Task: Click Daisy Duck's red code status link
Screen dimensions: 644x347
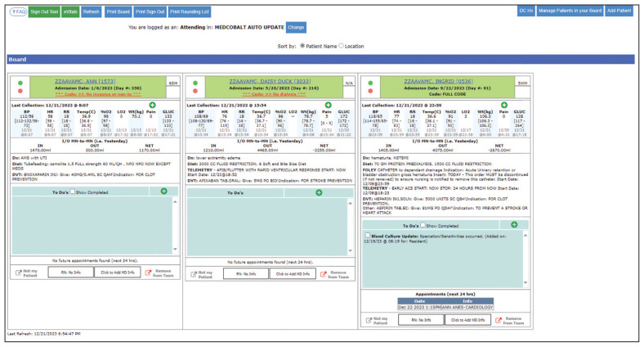Action: (274, 94)
